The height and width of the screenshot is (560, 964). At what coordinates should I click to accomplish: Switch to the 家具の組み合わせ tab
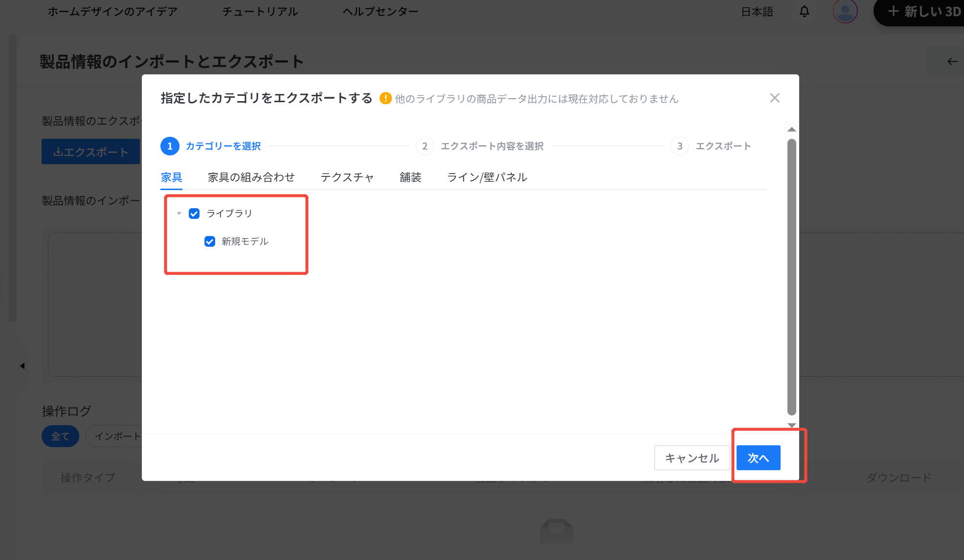click(251, 177)
